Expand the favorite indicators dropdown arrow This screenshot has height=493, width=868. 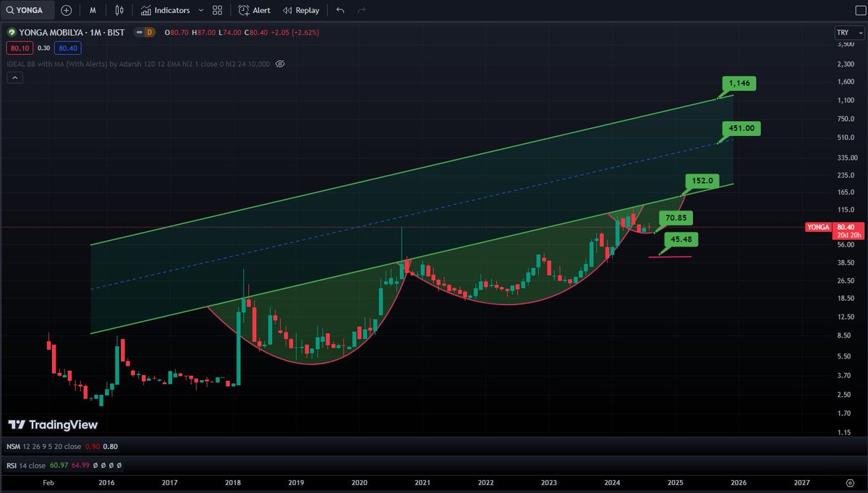(200, 10)
